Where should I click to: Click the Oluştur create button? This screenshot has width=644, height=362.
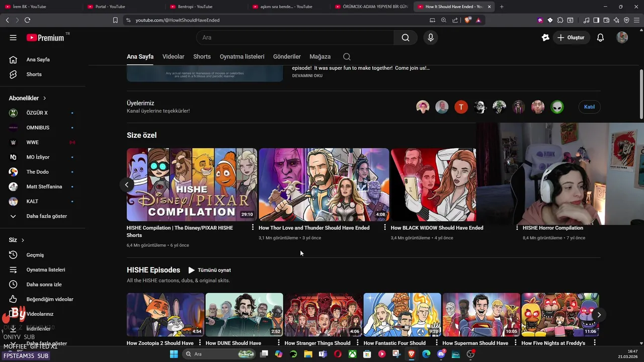point(571,38)
